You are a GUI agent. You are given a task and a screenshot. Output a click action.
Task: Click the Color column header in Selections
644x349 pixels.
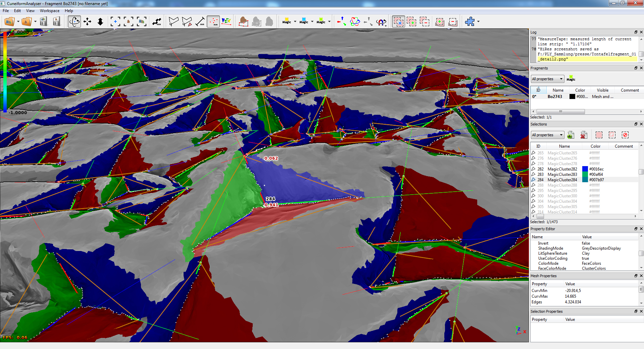pyautogui.click(x=595, y=146)
